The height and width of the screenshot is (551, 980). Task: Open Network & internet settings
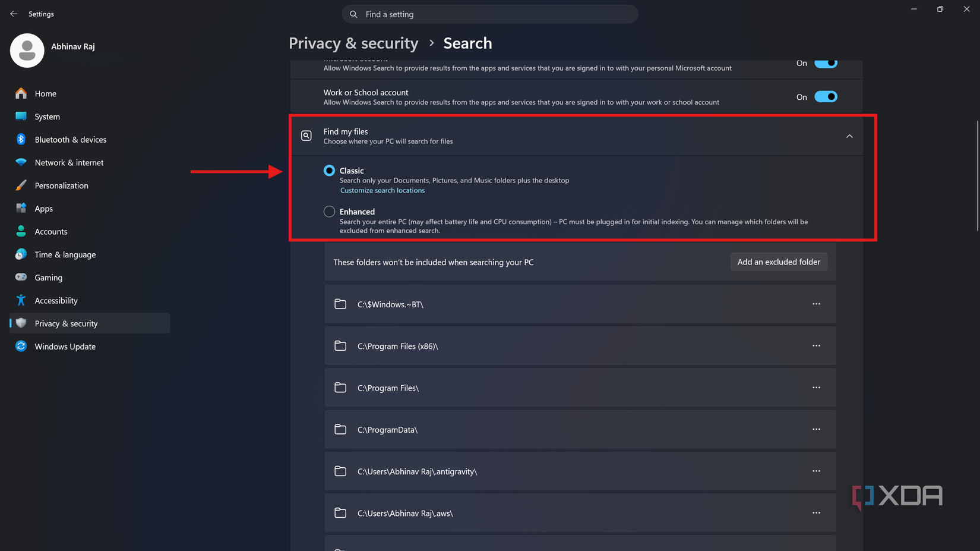click(x=90, y=162)
